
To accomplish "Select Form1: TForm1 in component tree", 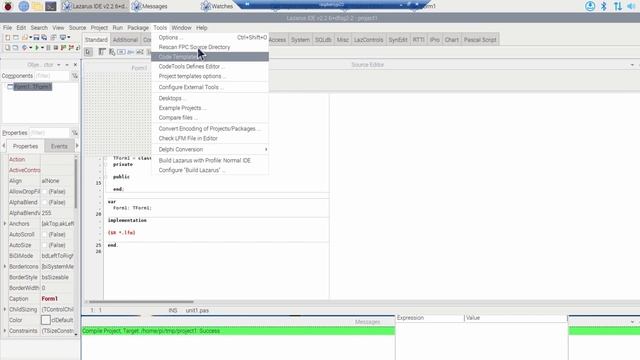I will pos(32,87).
